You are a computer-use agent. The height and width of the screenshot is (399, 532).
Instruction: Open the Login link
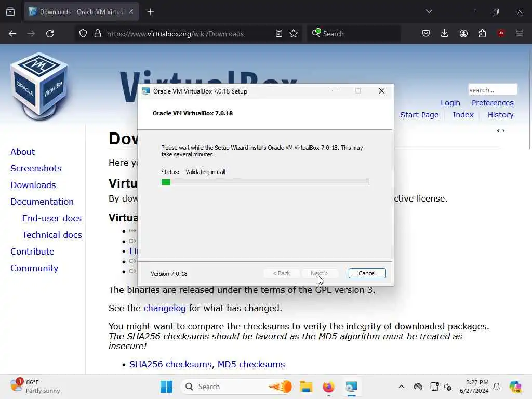pos(450,103)
